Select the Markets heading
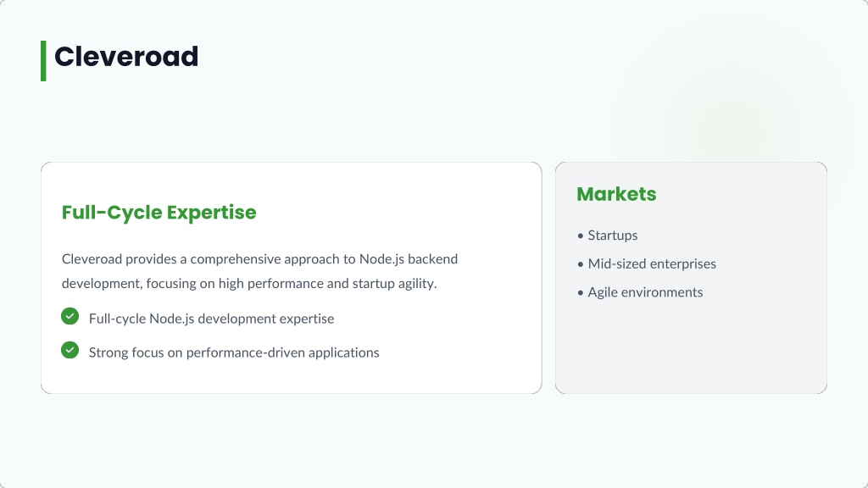Screen dimensions: 868x488 616,194
